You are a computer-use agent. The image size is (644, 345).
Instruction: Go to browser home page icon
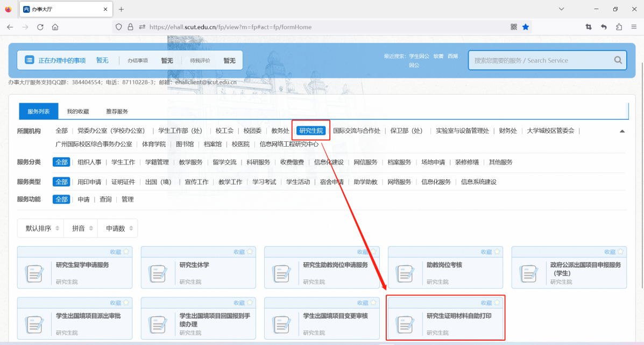click(55, 27)
